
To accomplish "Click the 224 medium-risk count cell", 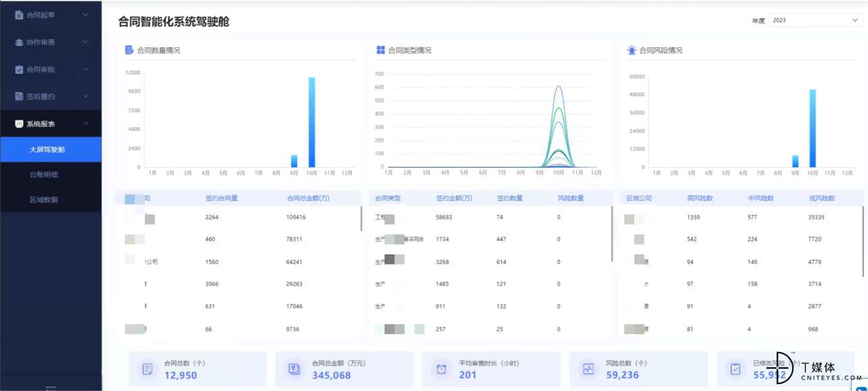I will (x=753, y=239).
